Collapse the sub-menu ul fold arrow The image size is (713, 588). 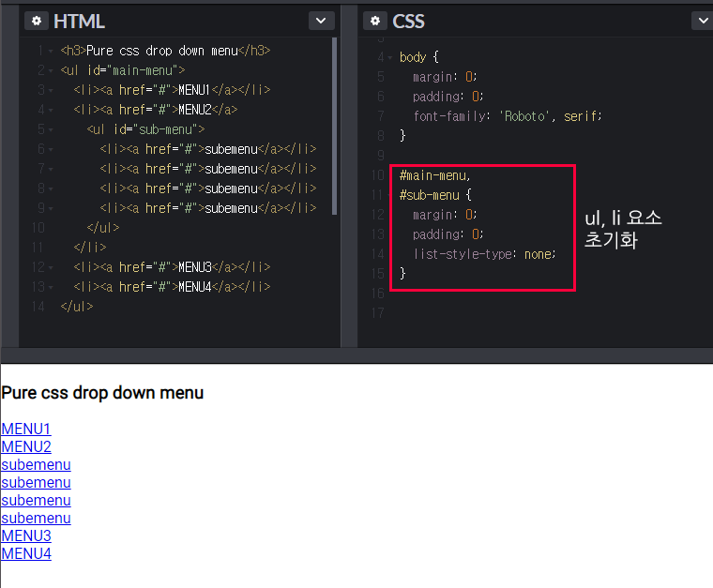click(51, 130)
